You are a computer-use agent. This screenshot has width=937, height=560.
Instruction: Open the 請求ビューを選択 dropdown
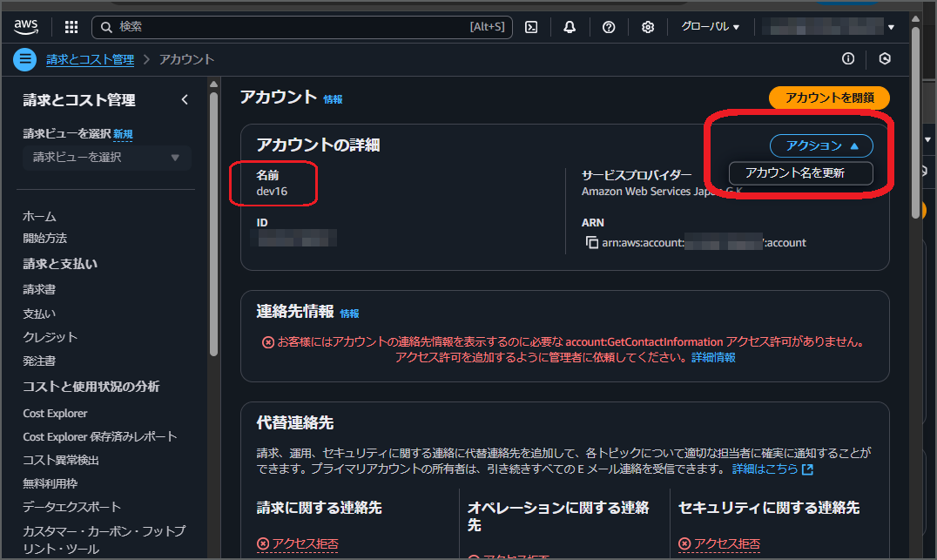[107, 157]
